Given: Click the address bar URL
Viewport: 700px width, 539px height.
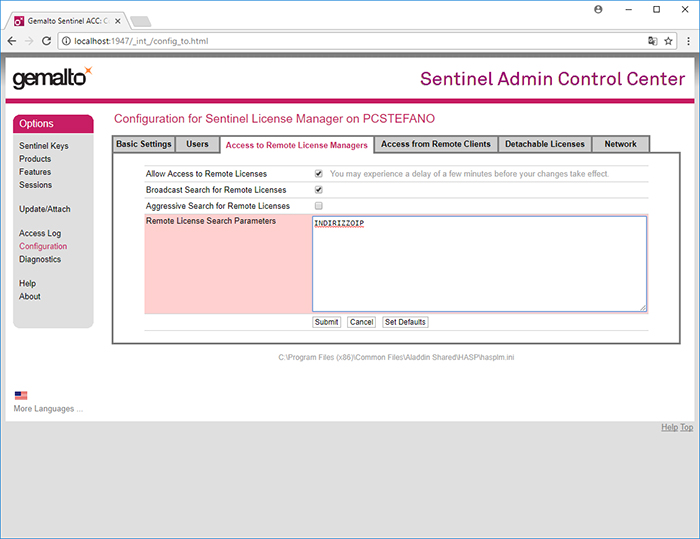Looking at the screenshot, I should (x=141, y=41).
